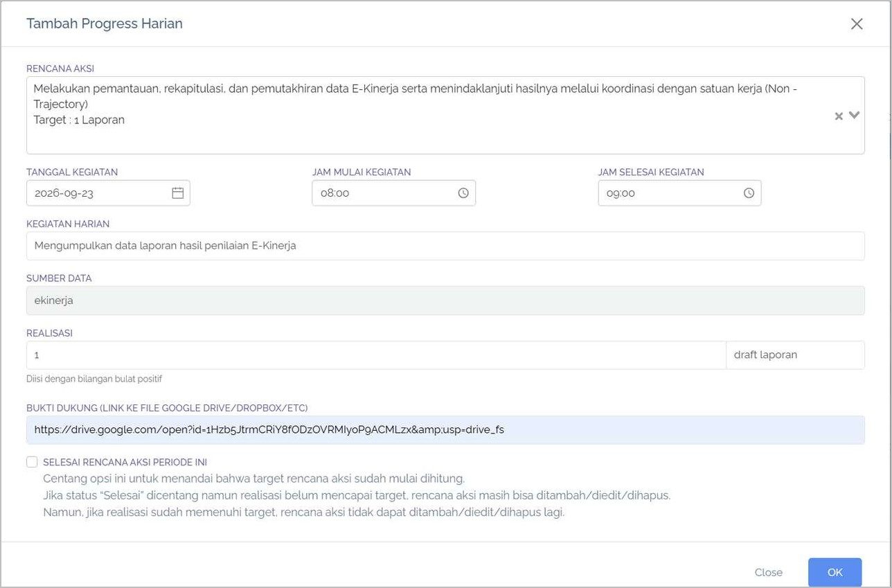Select the SELESAI RENCANA AKSI PERIODE INI label

coord(125,462)
